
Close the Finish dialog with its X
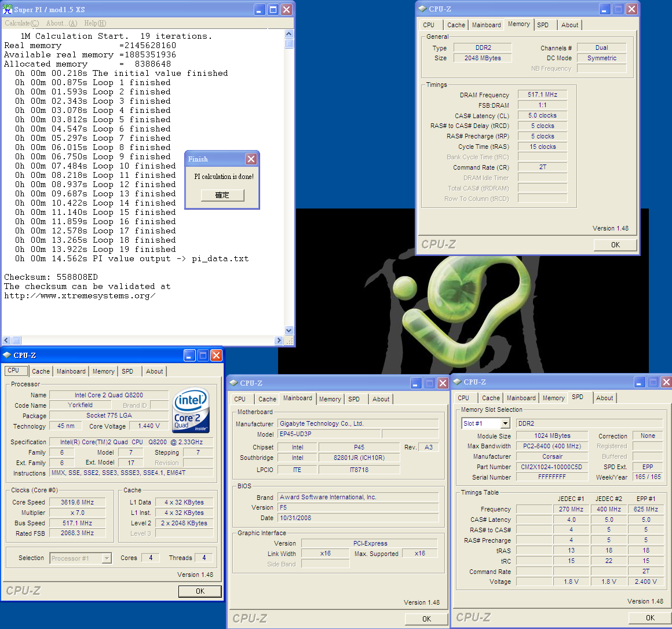click(251, 159)
